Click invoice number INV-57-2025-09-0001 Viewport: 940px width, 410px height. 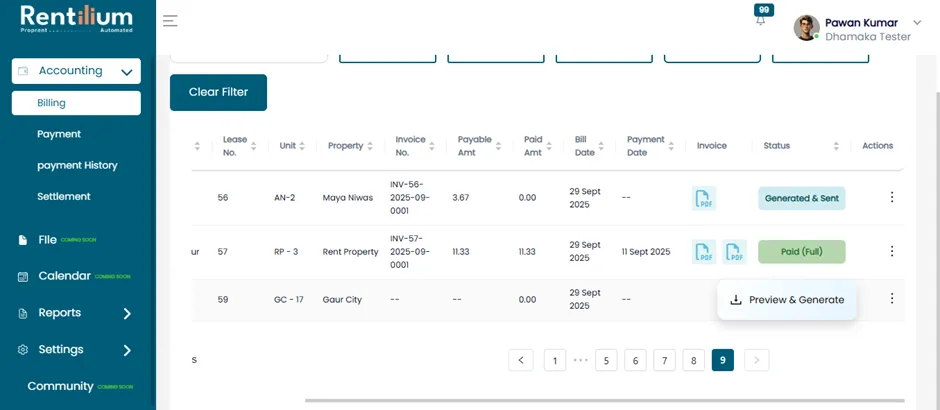click(410, 251)
